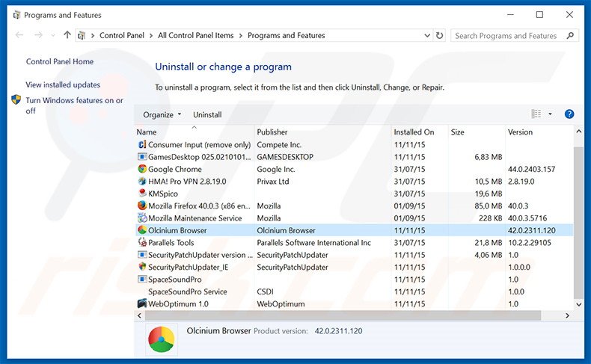Click the Consumer Input program icon

142,144
